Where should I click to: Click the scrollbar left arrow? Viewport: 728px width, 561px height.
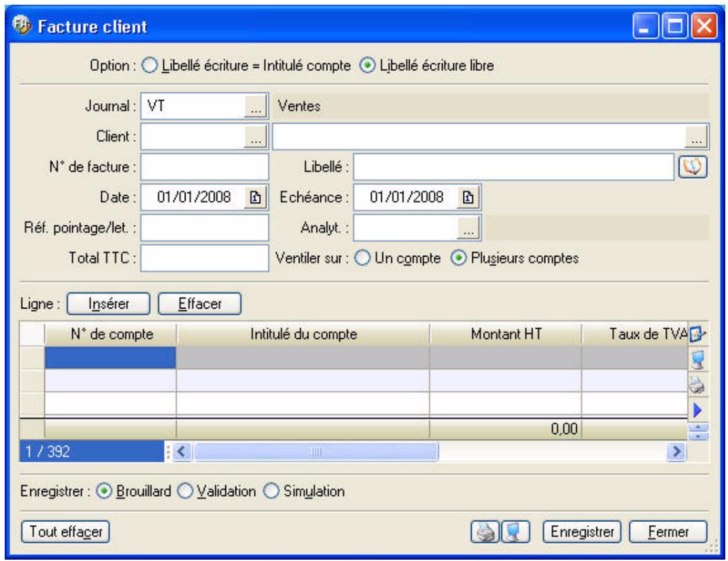[182, 452]
